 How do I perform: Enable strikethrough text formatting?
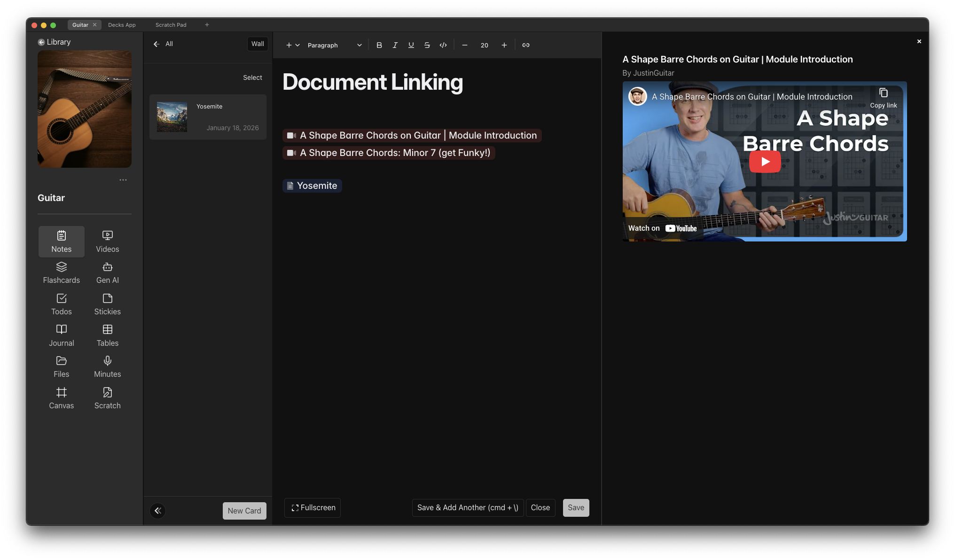(427, 45)
